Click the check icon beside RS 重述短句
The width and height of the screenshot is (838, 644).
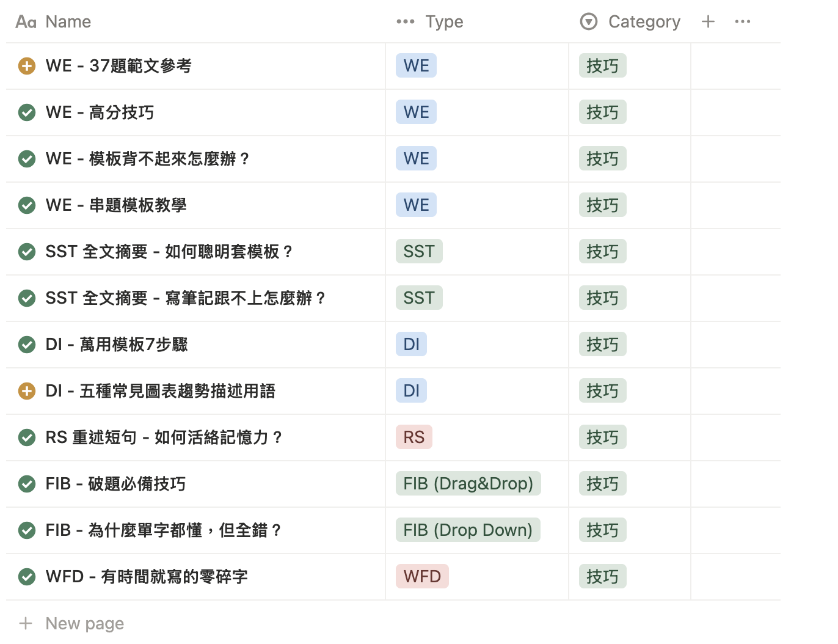coord(27,437)
